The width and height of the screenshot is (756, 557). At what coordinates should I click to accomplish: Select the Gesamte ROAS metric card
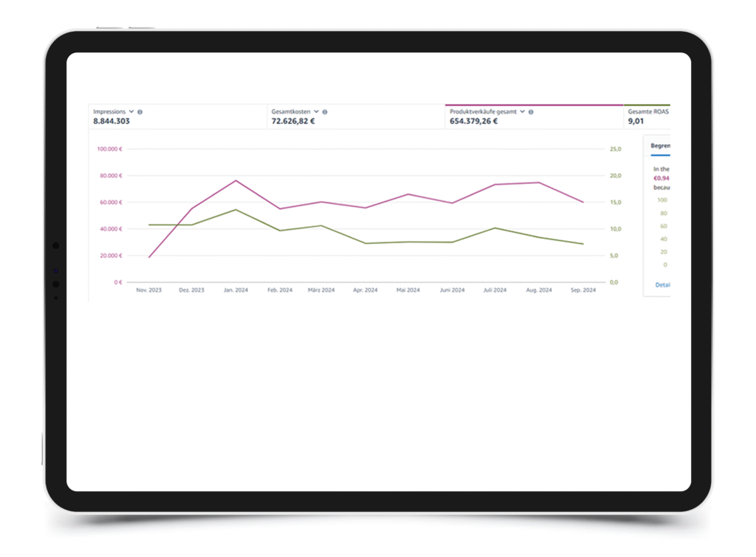click(x=647, y=117)
